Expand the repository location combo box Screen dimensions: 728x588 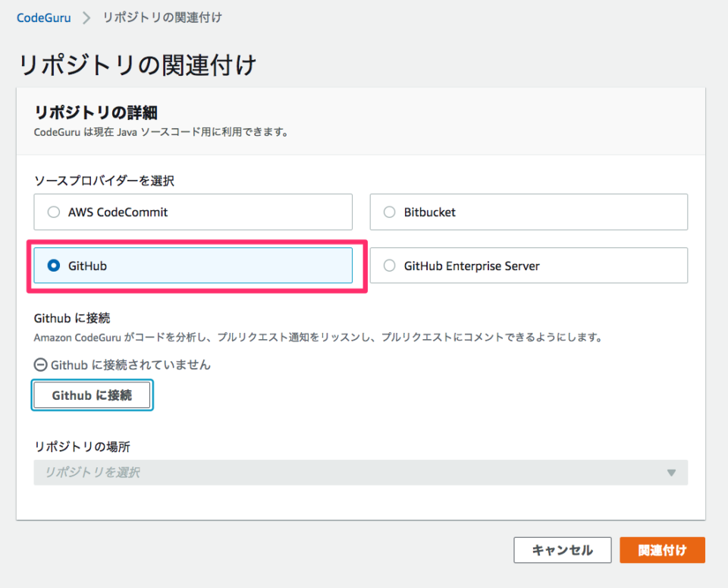360,472
